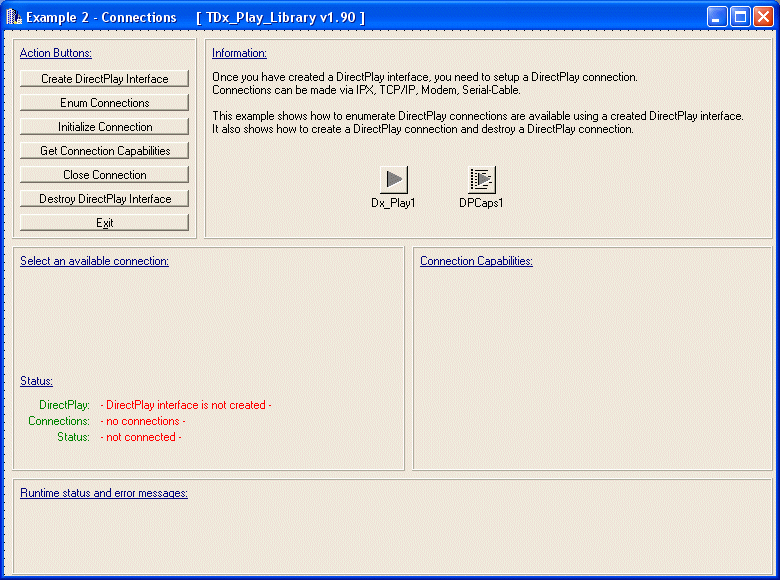Click the Exit button

coord(104,222)
